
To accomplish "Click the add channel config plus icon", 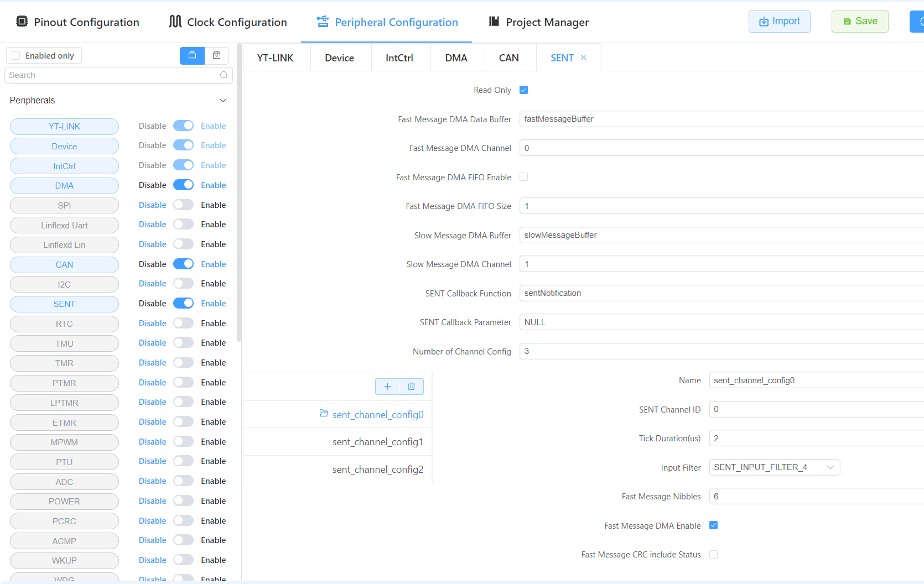I will click(387, 387).
